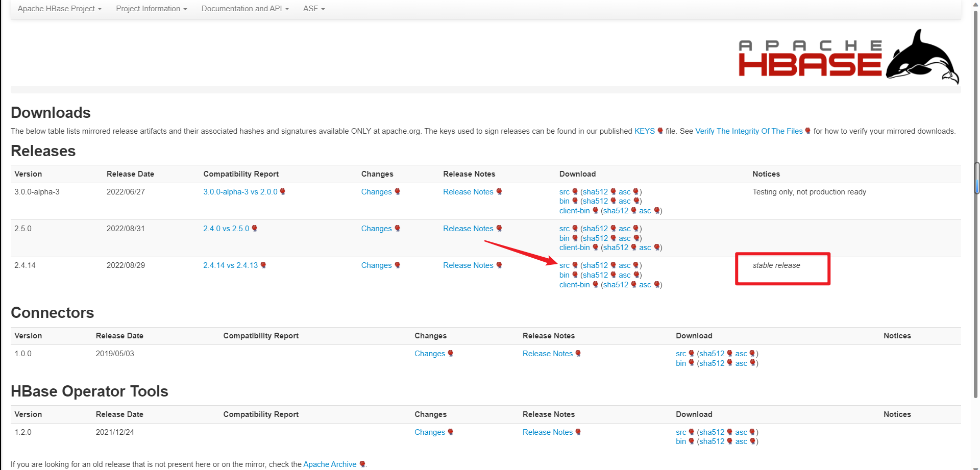Expand the Project Information dropdown
Image resolution: width=980 pixels, height=470 pixels.
151,9
